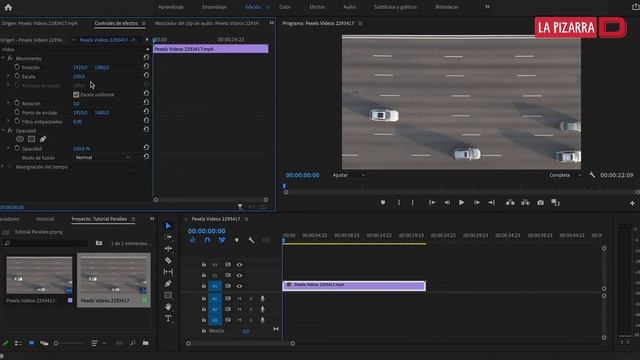Select the Hand tool

pyautogui.click(x=168, y=307)
